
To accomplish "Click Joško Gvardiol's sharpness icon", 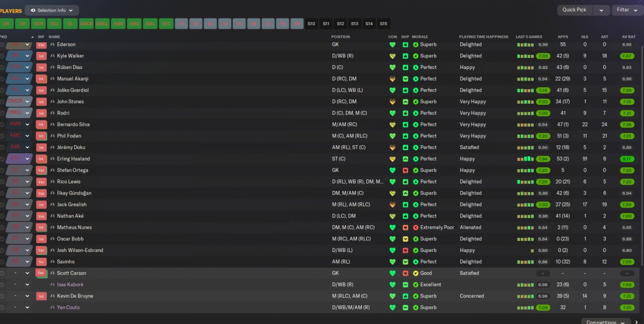I will [x=405, y=90].
